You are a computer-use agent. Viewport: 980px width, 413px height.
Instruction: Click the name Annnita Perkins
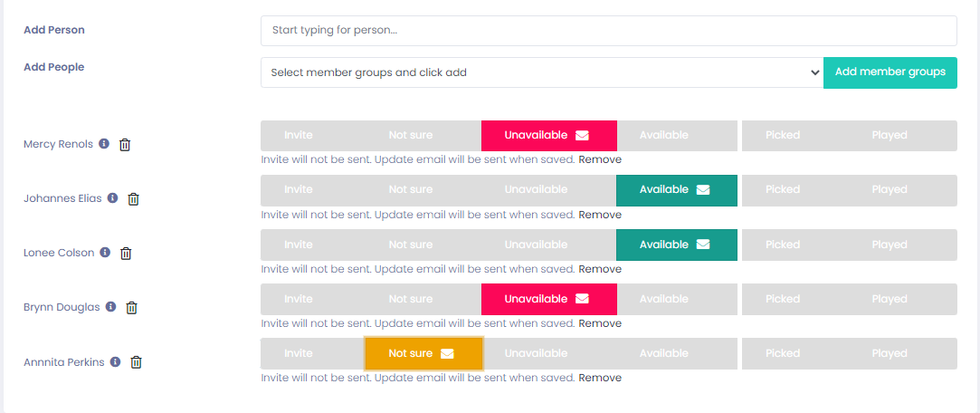click(63, 361)
